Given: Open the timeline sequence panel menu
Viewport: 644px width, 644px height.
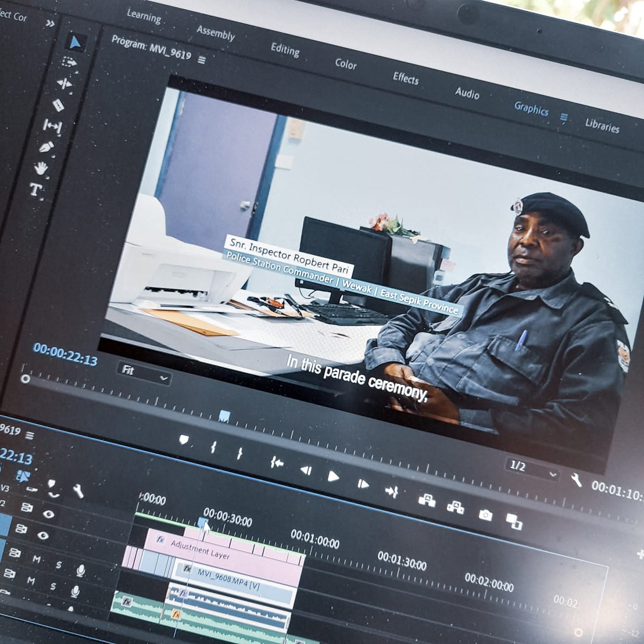Looking at the screenshot, I should pyautogui.click(x=30, y=435).
